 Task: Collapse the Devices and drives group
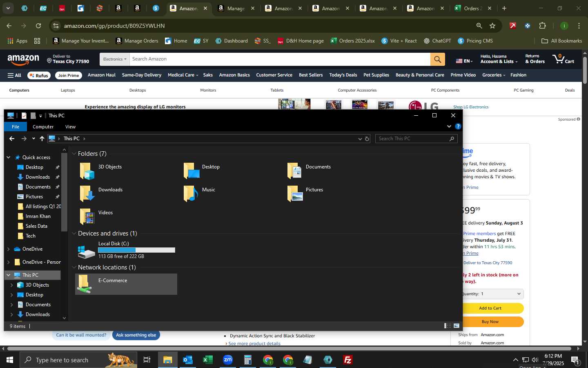point(74,233)
